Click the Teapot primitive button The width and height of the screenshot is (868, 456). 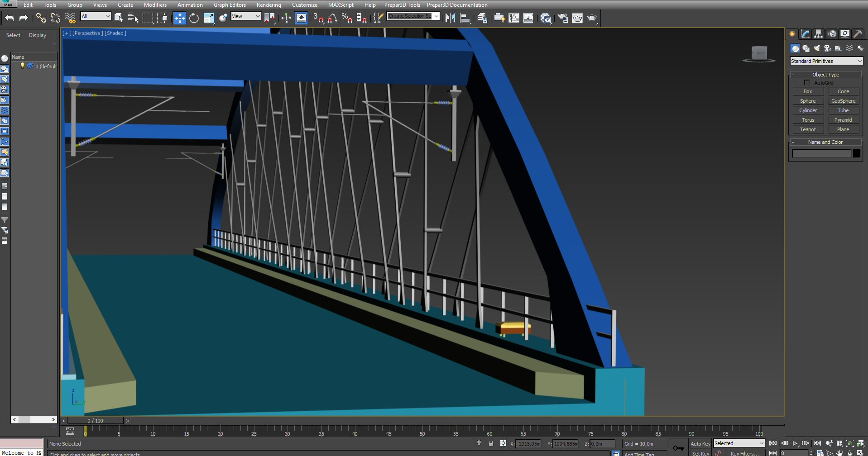808,129
